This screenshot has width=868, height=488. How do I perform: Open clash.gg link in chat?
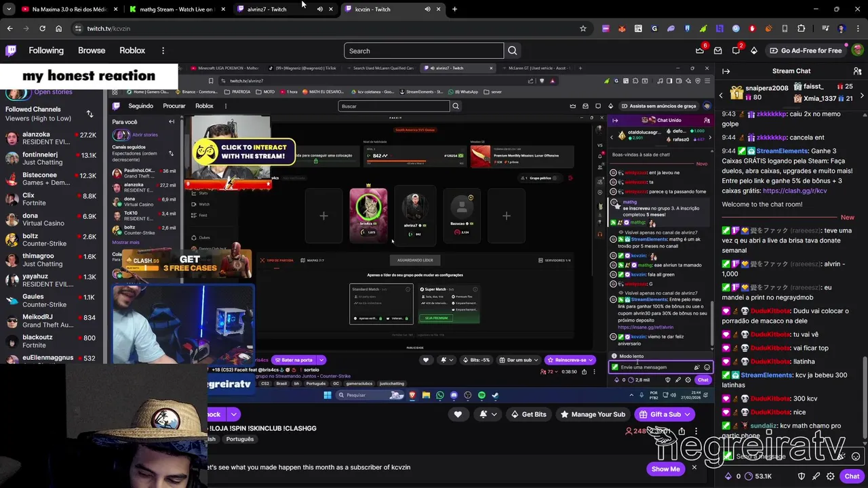click(794, 191)
